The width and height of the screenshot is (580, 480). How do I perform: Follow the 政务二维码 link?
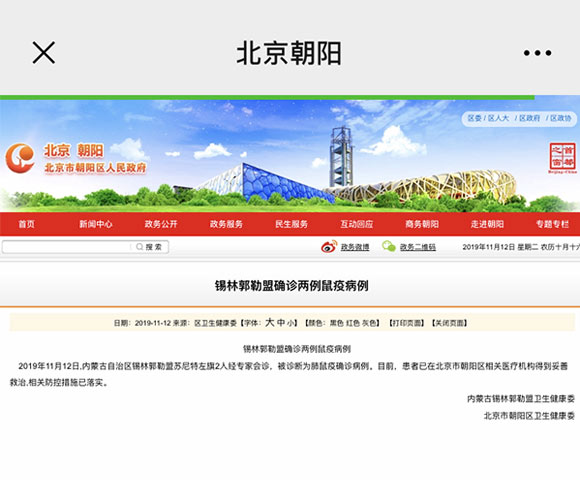[x=418, y=247]
